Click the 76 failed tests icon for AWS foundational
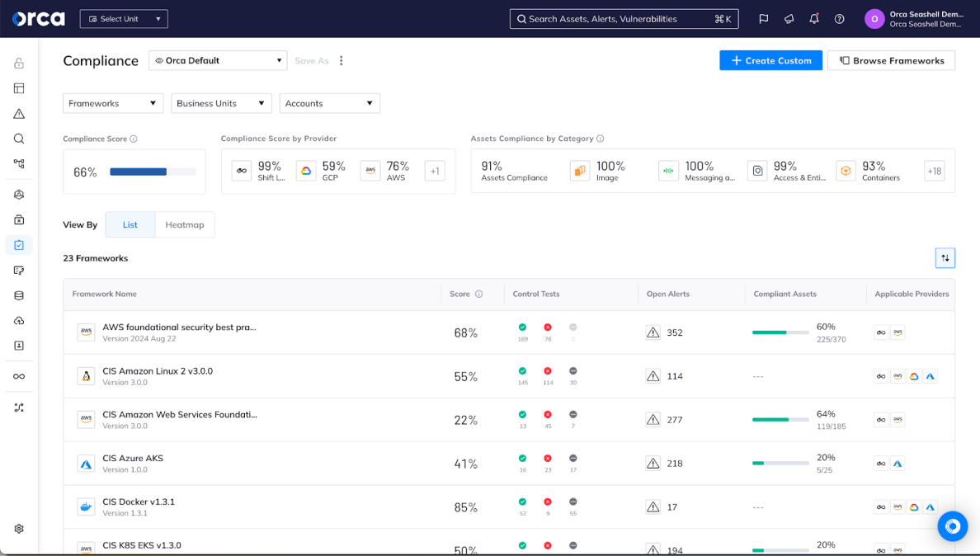 (548, 327)
